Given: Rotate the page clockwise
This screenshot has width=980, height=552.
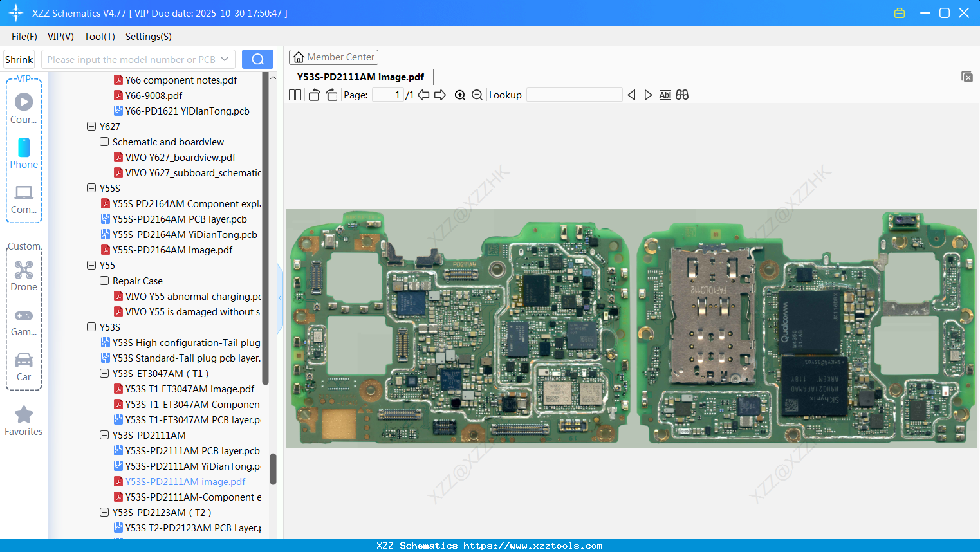Looking at the screenshot, I should point(332,95).
